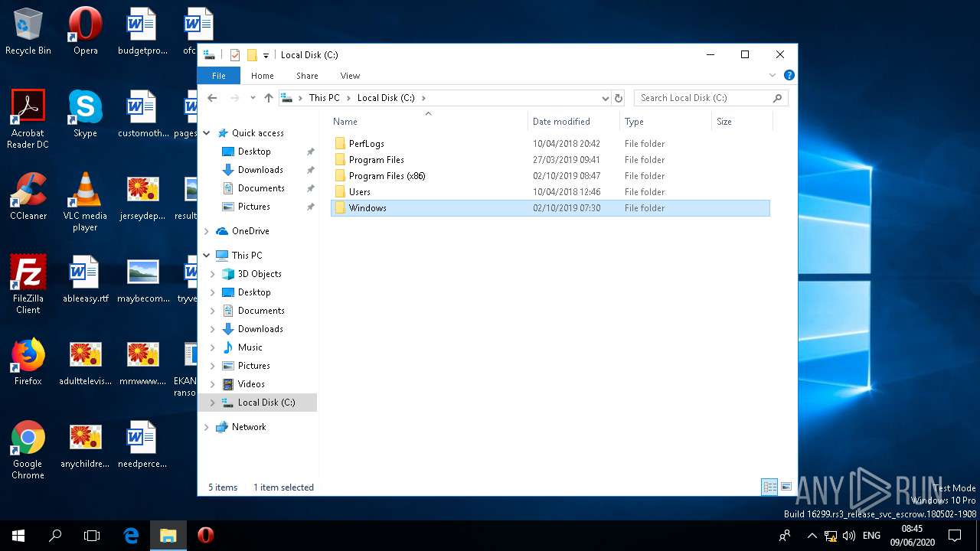Switch to Large icons view layout button
The height and width of the screenshot is (551, 980).
tap(786, 487)
